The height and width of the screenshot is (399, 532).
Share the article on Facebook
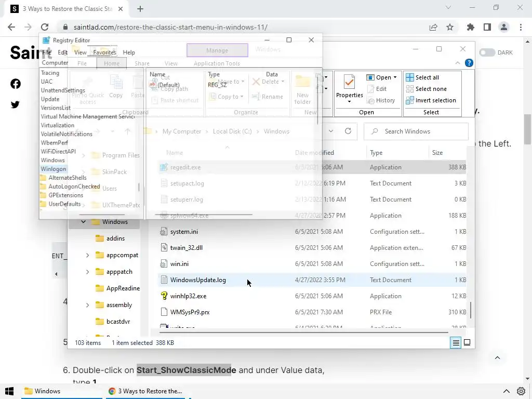[x=15, y=84]
